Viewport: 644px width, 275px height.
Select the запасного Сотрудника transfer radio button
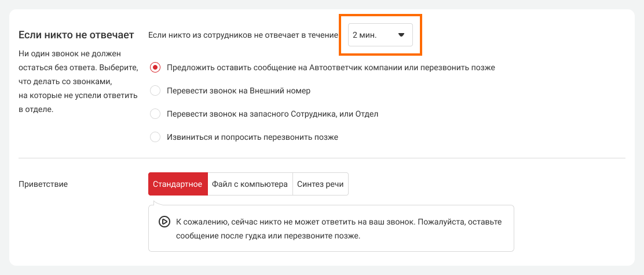pos(155,114)
